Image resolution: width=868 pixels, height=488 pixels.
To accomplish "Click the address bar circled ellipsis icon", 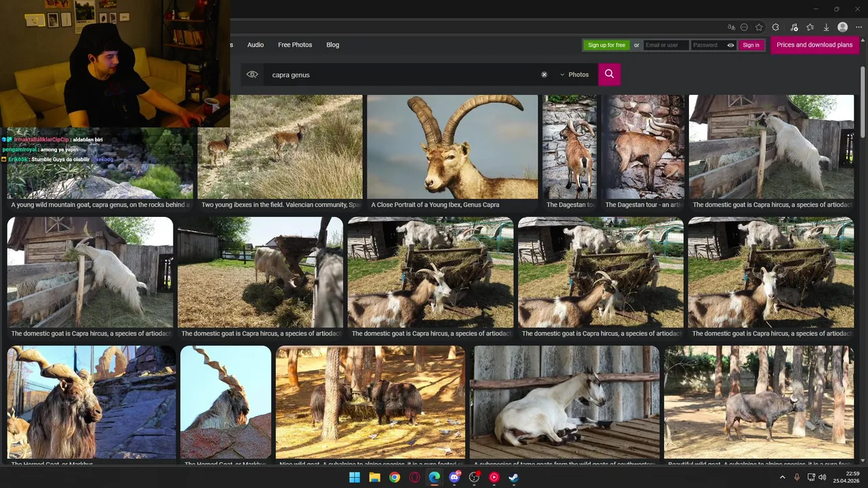I will (744, 27).
